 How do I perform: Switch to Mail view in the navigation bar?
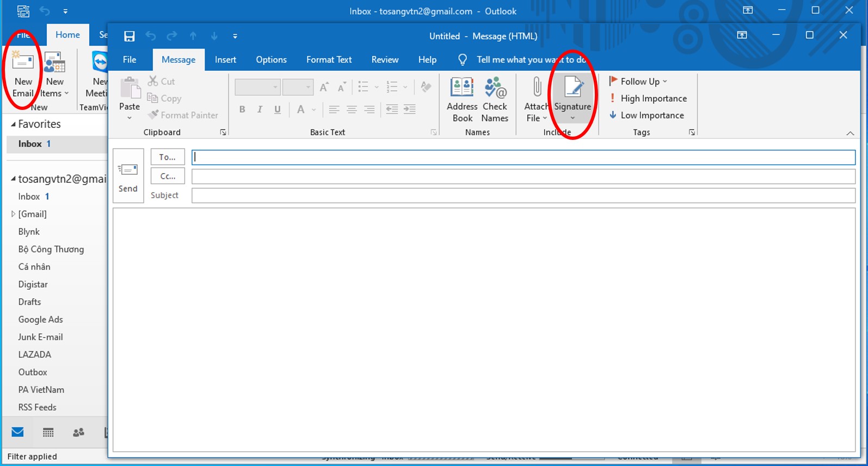click(x=17, y=432)
